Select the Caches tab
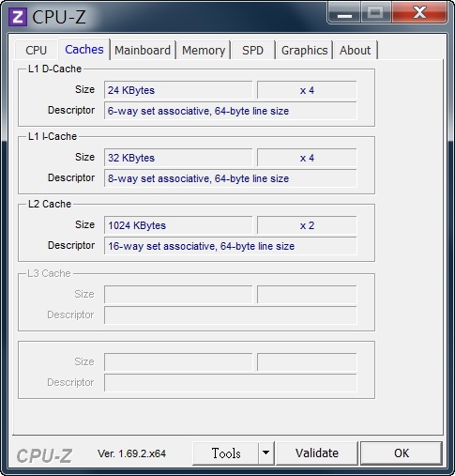 [84, 50]
